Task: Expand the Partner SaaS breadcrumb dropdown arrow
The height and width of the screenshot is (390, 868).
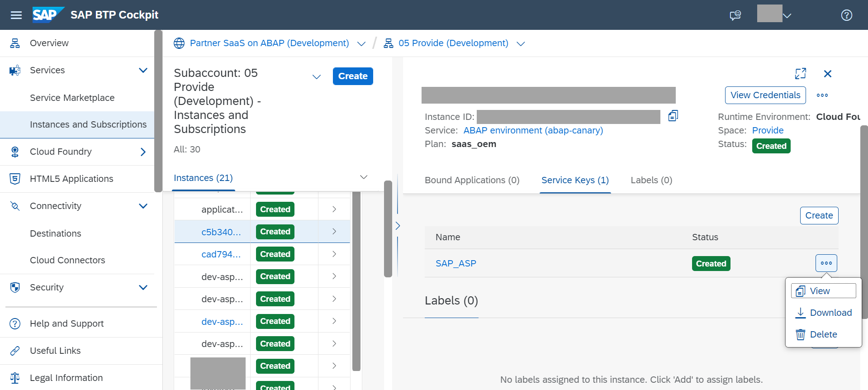Action: click(361, 43)
